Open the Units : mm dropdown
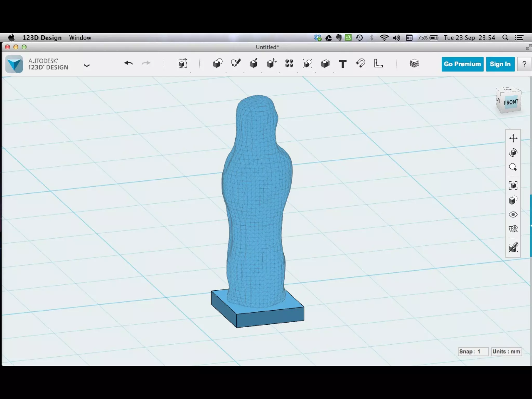 [506, 352]
